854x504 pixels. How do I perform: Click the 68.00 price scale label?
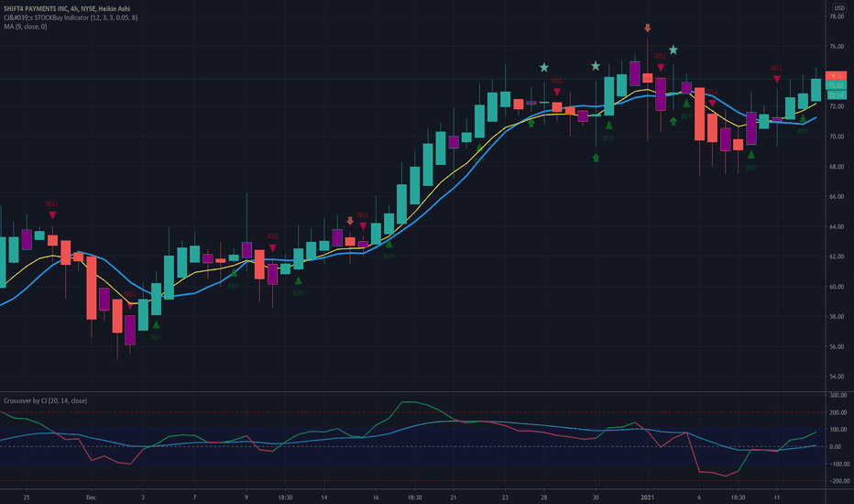click(x=837, y=167)
